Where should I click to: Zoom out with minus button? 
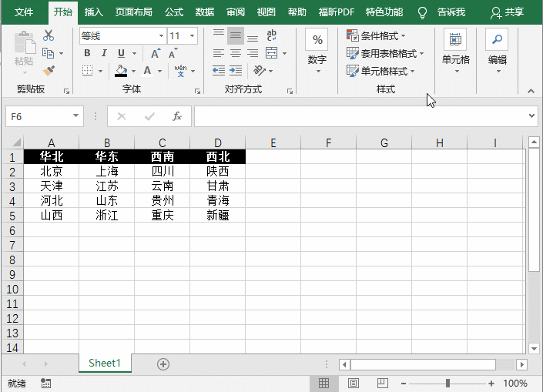pyautogui.click(x=404, y=384)
